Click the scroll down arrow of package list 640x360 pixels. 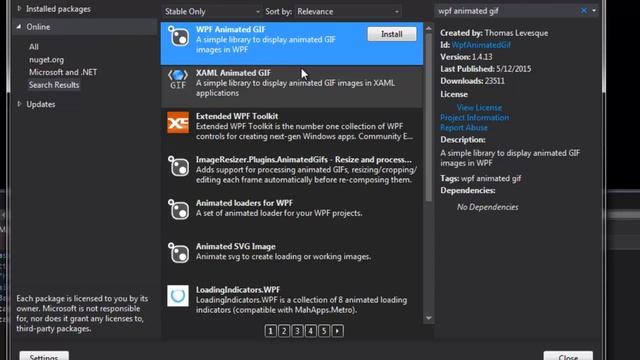429,318
